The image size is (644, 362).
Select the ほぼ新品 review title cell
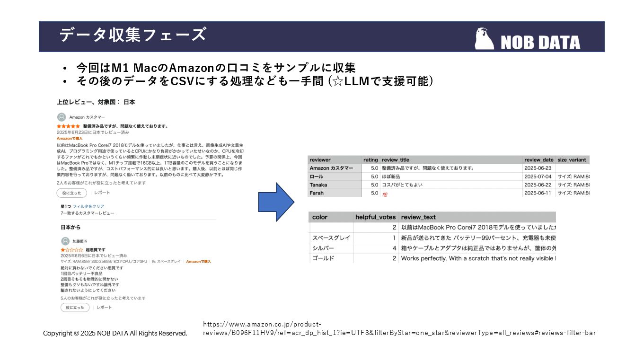pyautogui.click(x=451, y=177)
